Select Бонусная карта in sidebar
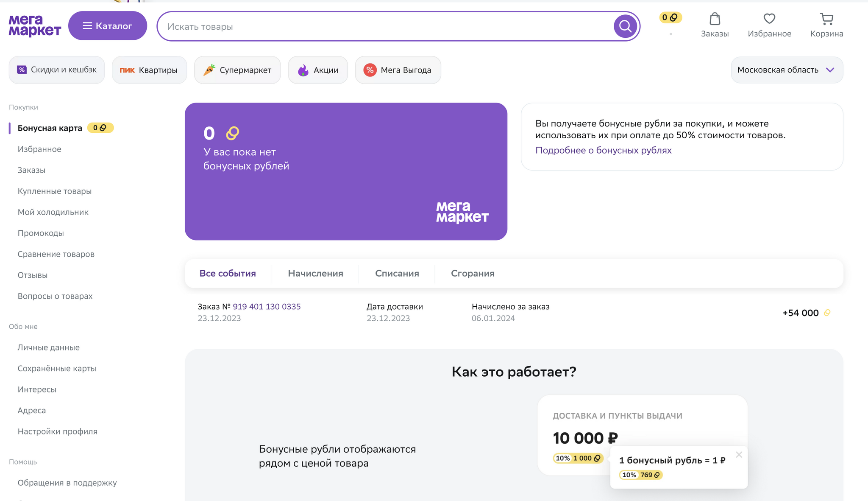The height and width of the screenshot is (501, 868). pyautogui.click(x=50, y=128)
